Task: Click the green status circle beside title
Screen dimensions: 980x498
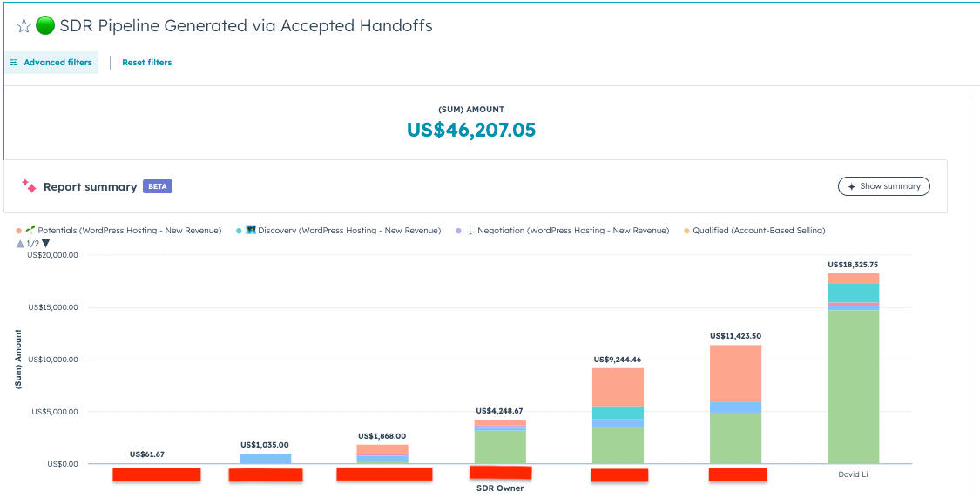Action: point(46,26)
